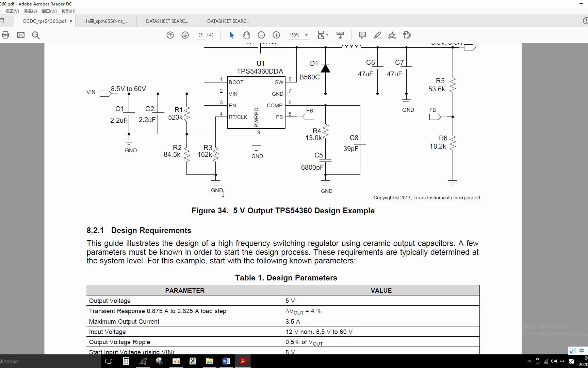The height and width of the screenshot is (368, 588).
Task: Show hidden system tray icons
Action: click(x=529, y=361)
